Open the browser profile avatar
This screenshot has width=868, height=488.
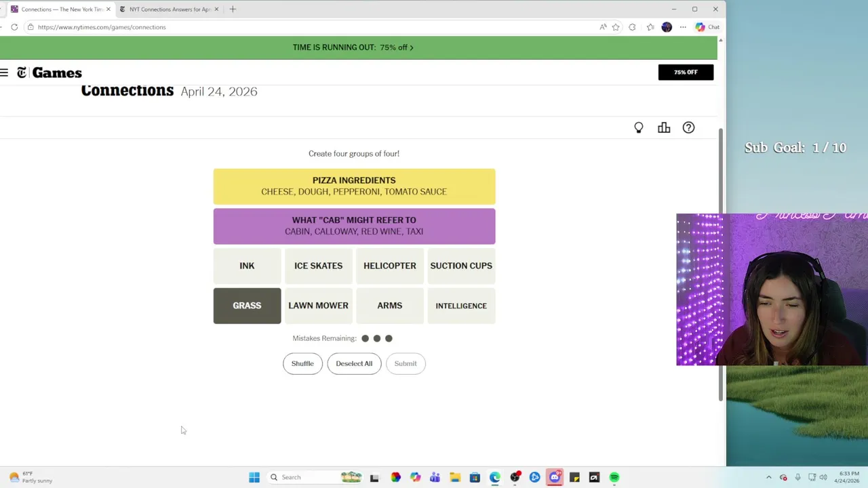(x=667, y=27)
